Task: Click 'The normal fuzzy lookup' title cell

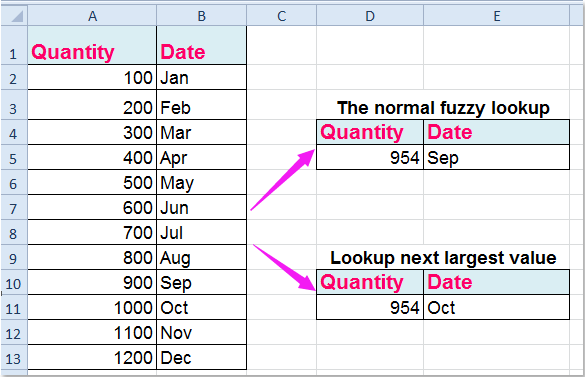Action: click(x=443, y=108)
